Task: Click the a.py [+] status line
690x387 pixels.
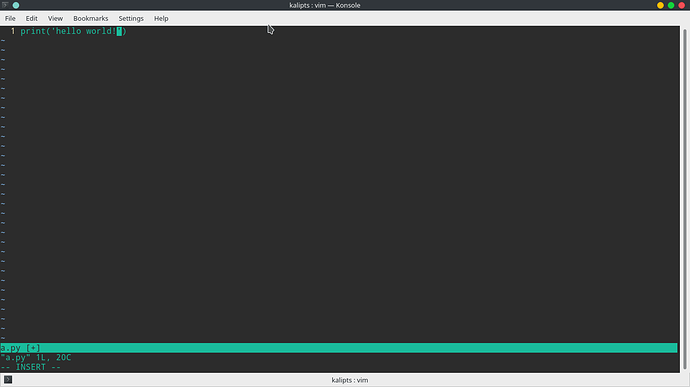Action: (x=339, y=348)
